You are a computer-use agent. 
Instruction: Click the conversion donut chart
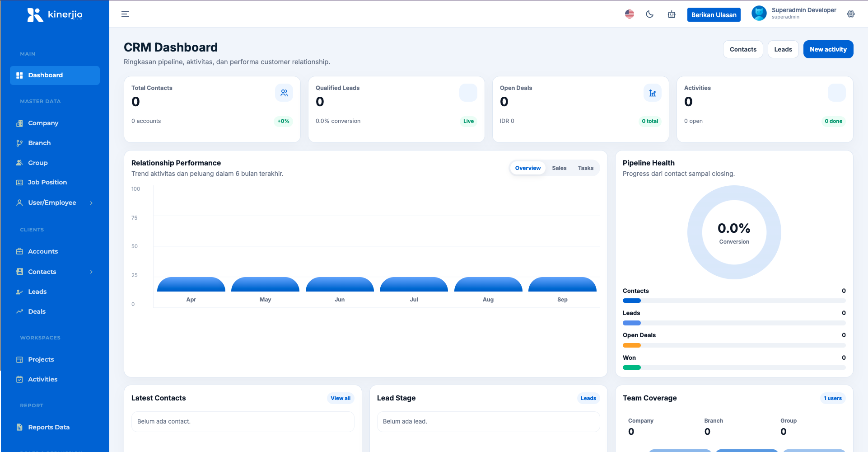point(734,232)
